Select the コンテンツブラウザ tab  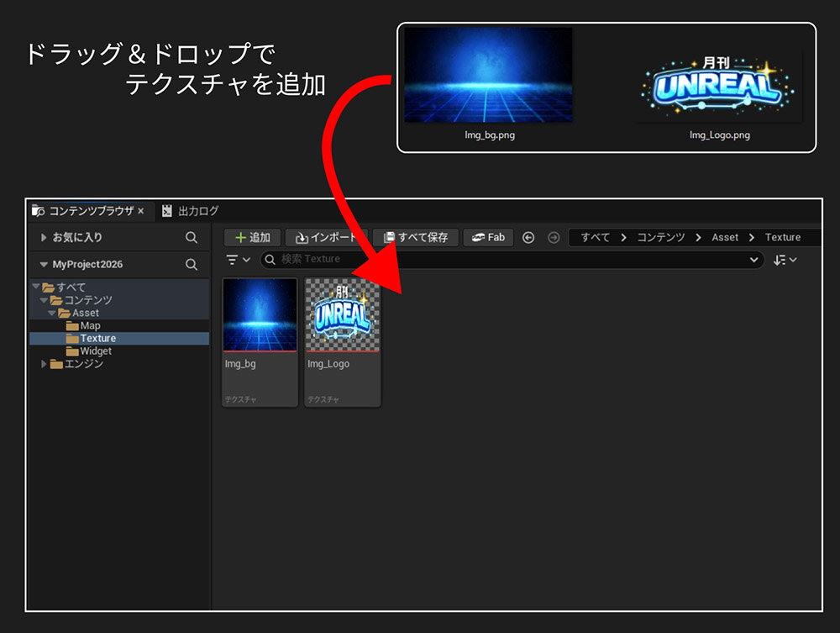88,211
